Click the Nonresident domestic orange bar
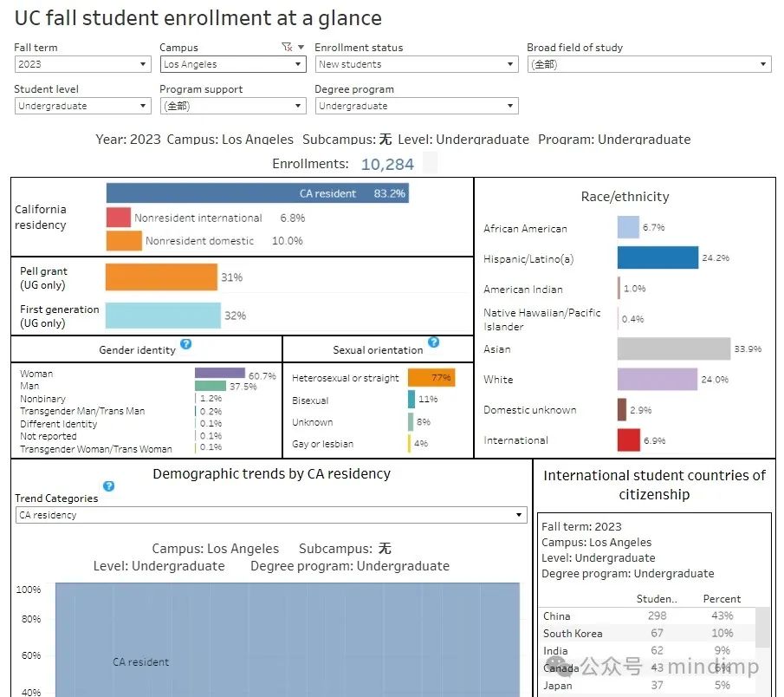Screen dimensions: 784x697 tap(124, 241)
